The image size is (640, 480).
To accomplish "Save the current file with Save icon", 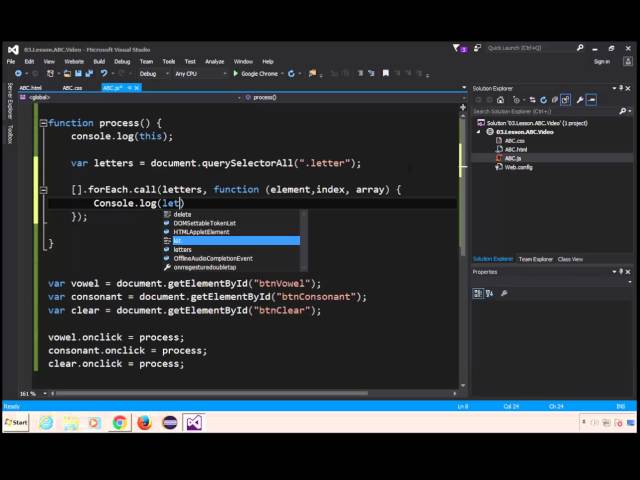I will tap(78, 73).
